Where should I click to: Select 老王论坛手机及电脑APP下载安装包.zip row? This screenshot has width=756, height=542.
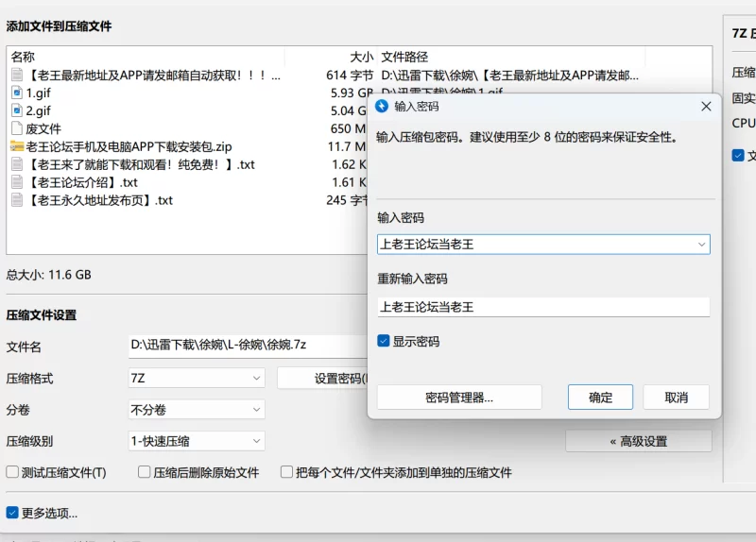click(187, 146)
